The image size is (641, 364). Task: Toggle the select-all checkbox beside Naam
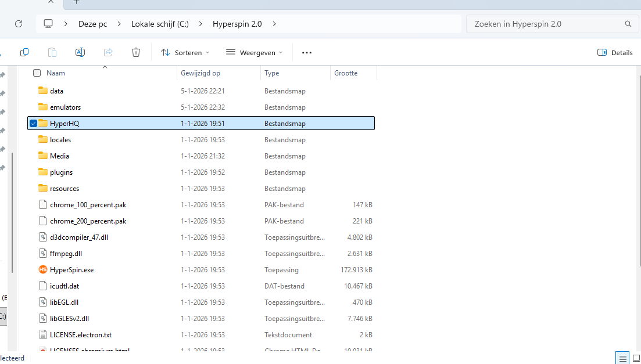point(37,73)
